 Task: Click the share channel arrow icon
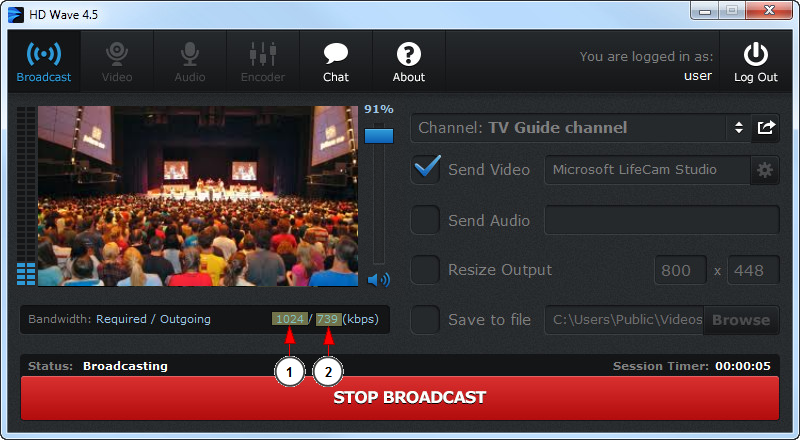coord(766,128)
